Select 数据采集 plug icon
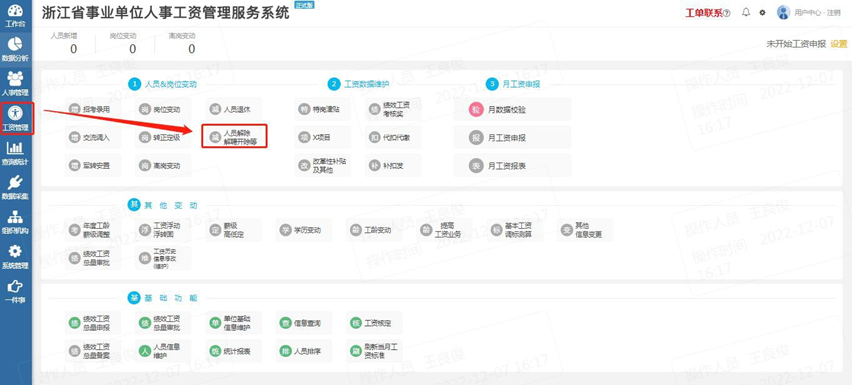Viewport: 852px width, 385px height. [x=16, y=188]
